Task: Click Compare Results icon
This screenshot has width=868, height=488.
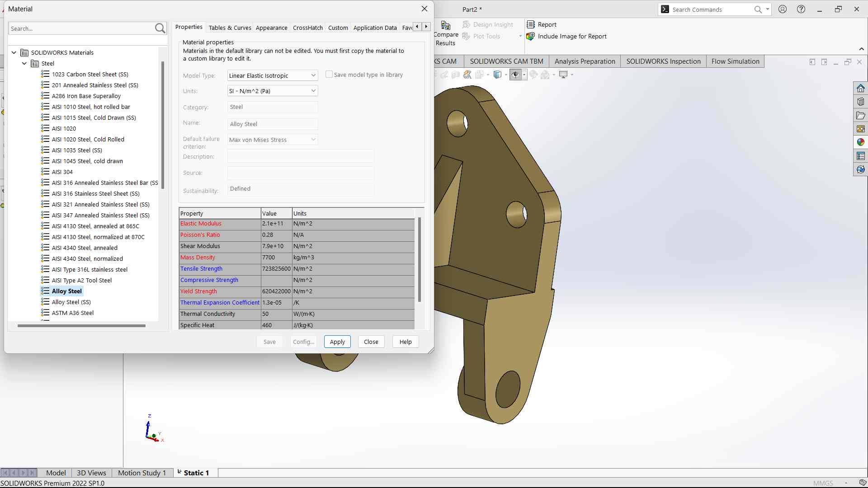Action: [445, 26]
